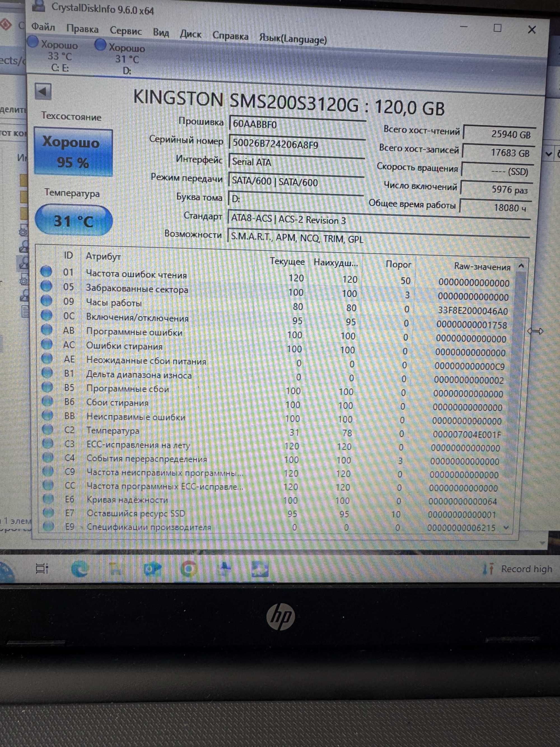The width and height of the screenshot is (560, 747).
Task: Open Google Chrome from the taskbar
Action: [189, 569]
